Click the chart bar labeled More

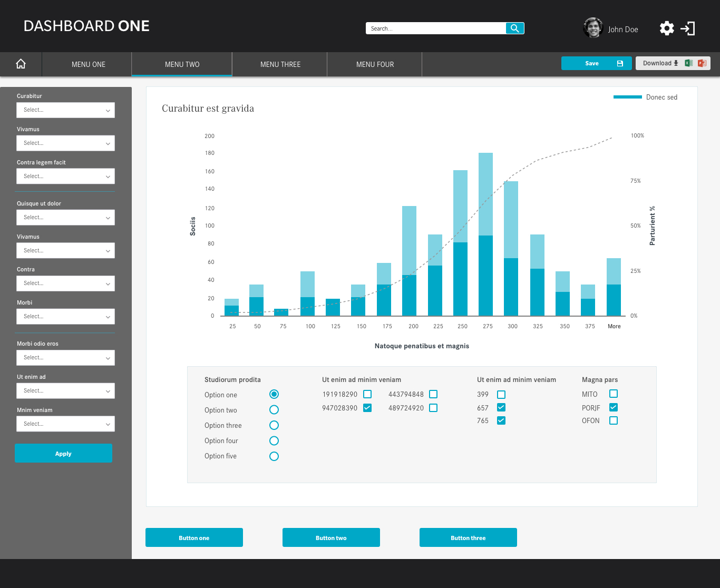pyautogui.click(x=614, y=287)
